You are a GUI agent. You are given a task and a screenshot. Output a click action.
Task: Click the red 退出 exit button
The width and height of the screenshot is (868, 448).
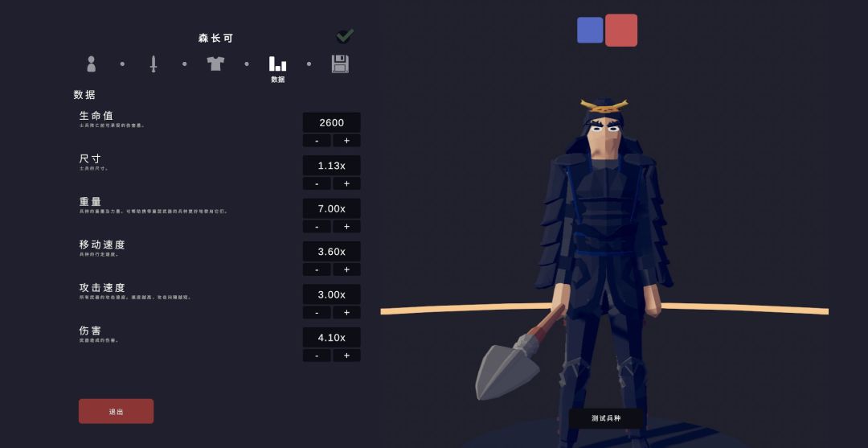117,412
